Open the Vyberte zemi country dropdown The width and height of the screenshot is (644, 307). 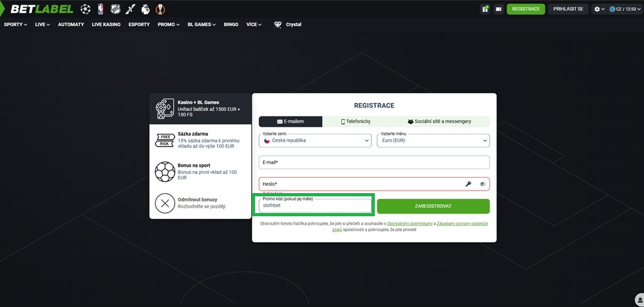(315, 140)
